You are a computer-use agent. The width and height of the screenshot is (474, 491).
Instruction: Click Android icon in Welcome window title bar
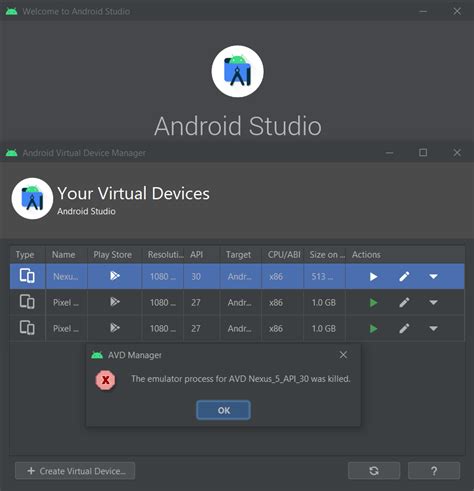pos(12,11)
